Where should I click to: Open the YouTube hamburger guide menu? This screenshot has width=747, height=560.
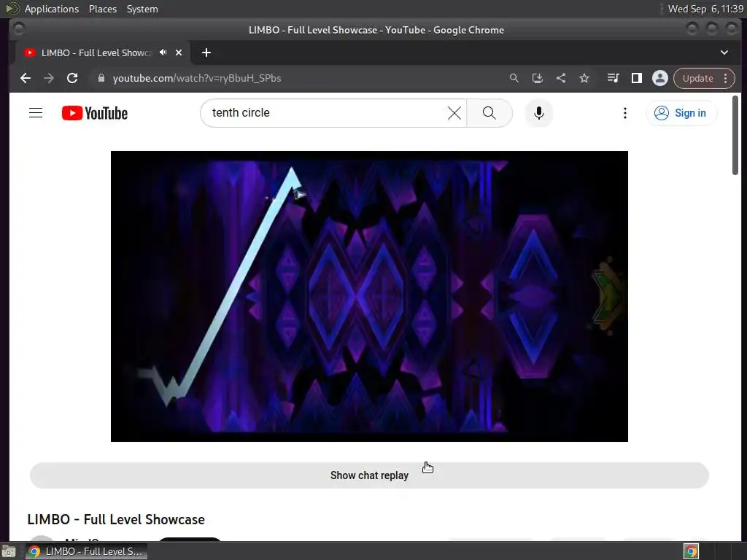click(36, 113)
